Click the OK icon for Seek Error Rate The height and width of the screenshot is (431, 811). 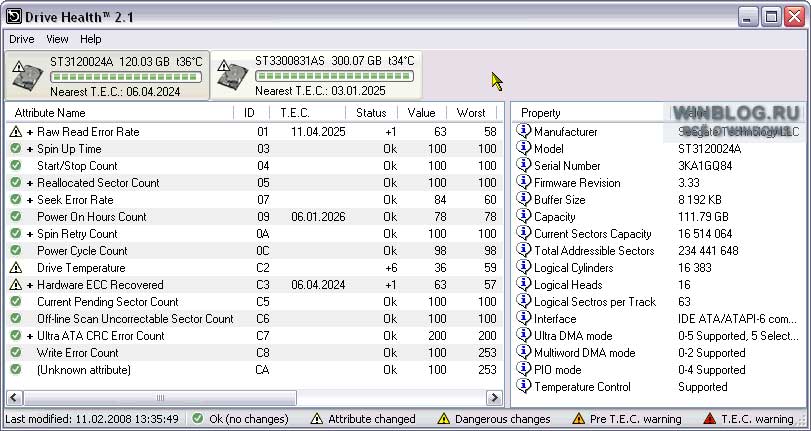(16, 200)
